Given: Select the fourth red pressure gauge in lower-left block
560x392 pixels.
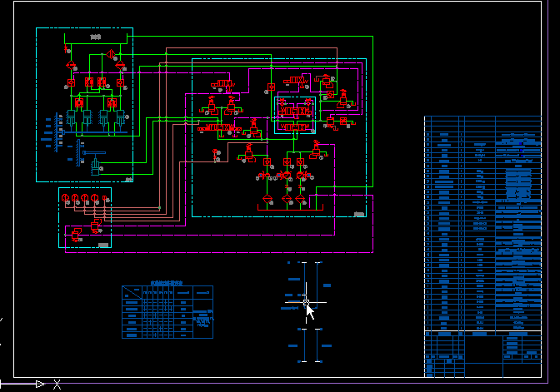Looking at the screenshot, I should 95,197.
